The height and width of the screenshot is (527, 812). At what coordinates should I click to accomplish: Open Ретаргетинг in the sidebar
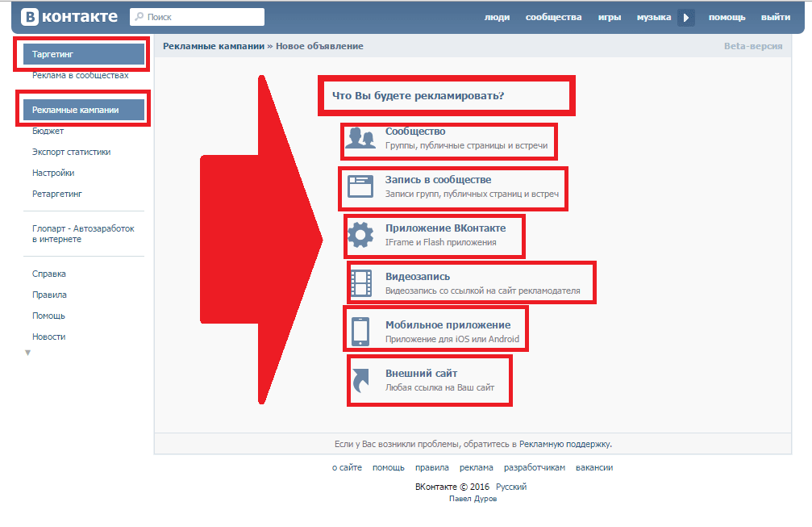pos(57,194)
